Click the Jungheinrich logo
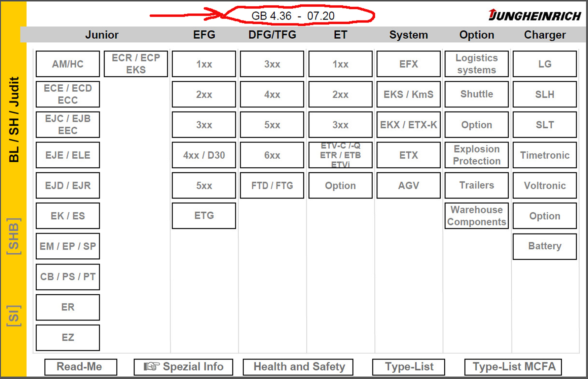The width and height of the screenshot is (588, 379). click(x=535, y=15)
